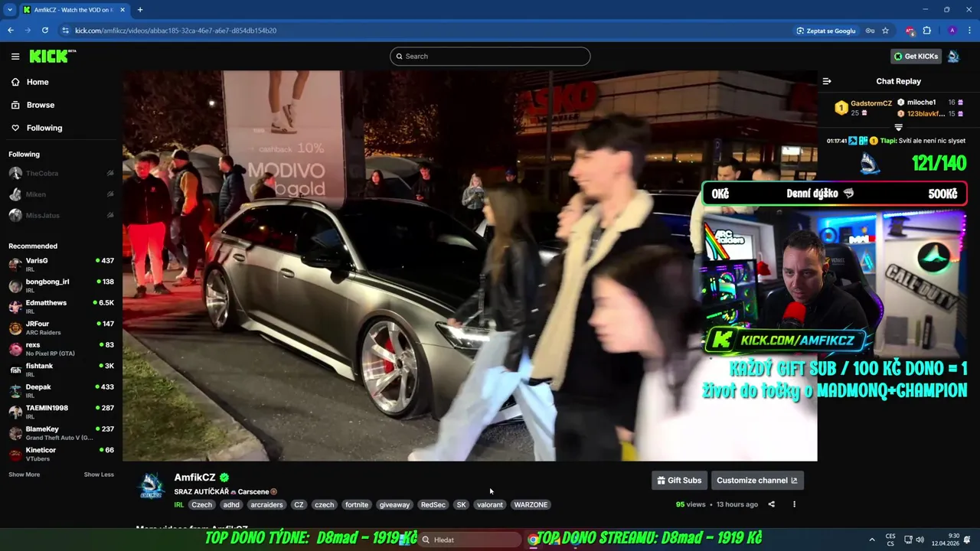Open VarisG recommended channel

tap(60, 265)
